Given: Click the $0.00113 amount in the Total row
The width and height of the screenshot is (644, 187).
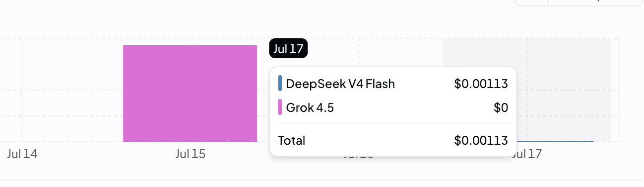Looking at the screenshot, I should (481, 140).
